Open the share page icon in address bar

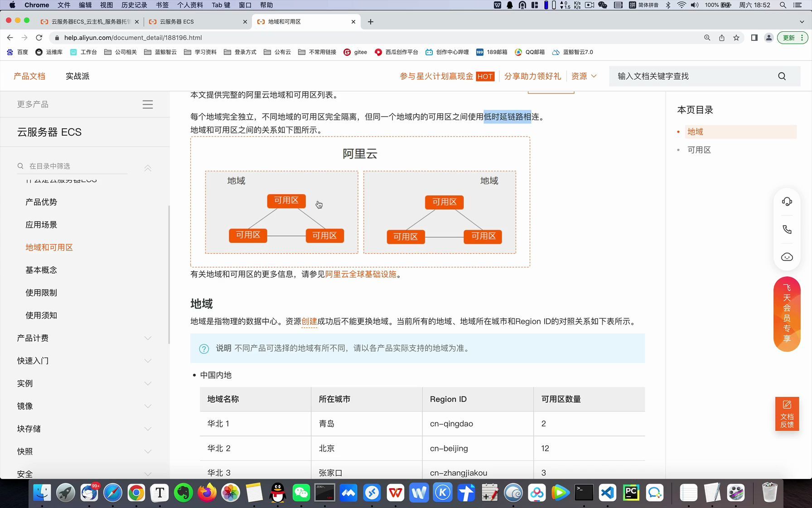click(x=722, y=38)
